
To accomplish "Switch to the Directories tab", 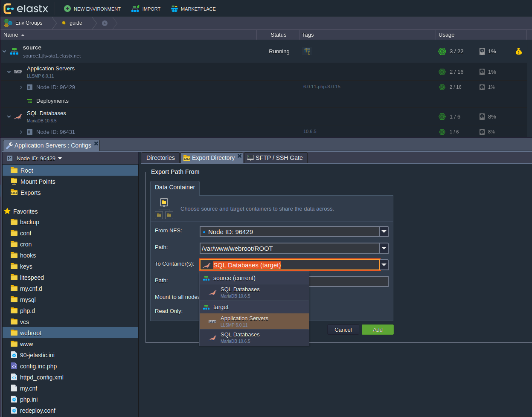I will [160, 158].
